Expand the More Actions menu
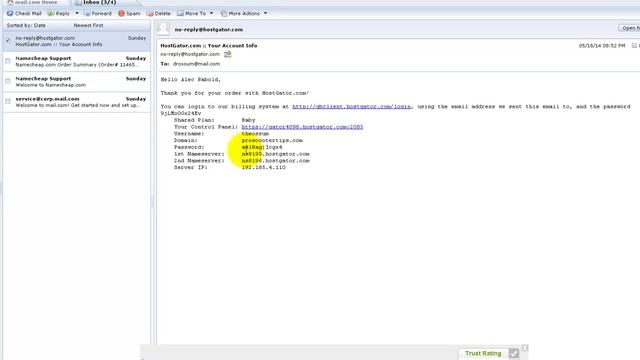640x360 pixels. [244, 13]
